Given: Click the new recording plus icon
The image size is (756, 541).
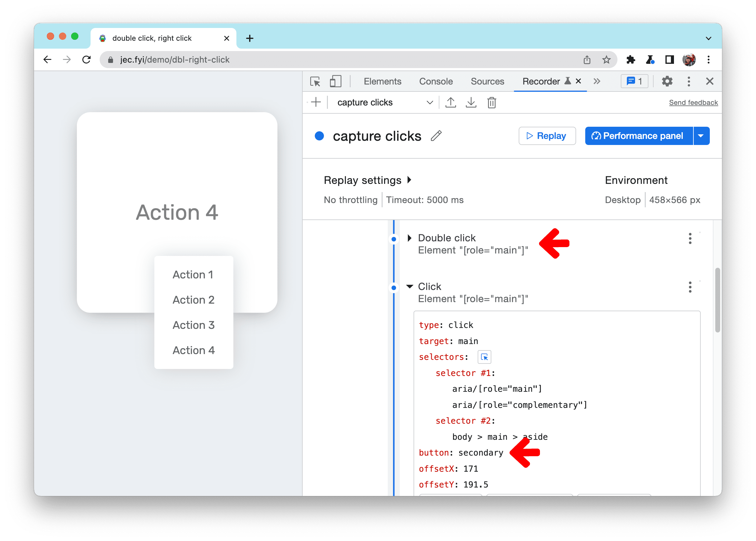Looking at the screenshot, I should [316, 102].
